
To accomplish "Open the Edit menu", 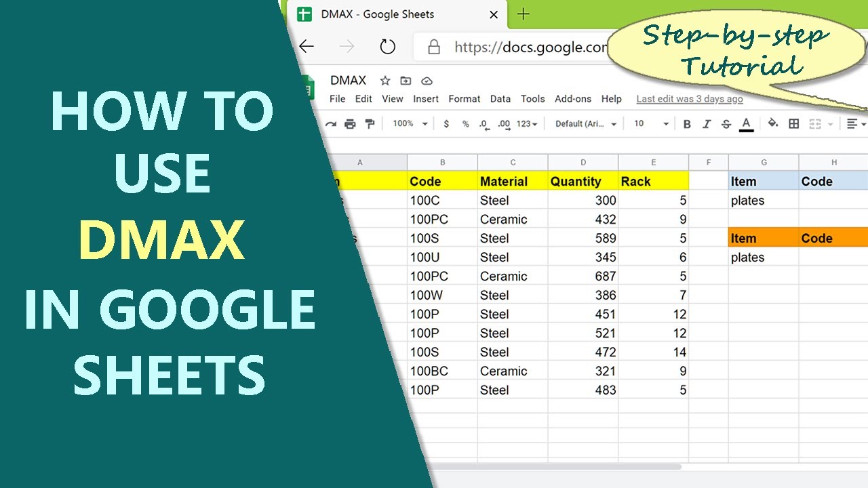I will click(364, 99).
